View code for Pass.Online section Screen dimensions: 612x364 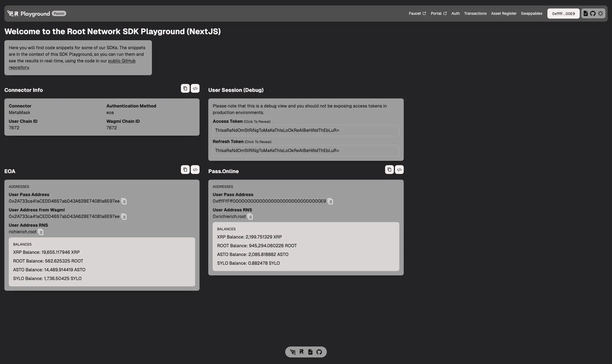click(x=399, y=170)
